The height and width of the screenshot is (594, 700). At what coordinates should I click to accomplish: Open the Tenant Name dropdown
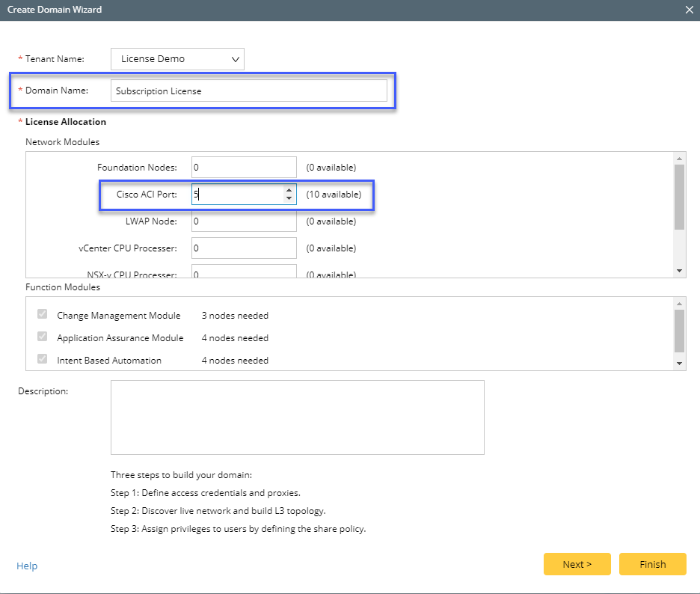click(x=177, y=59)
